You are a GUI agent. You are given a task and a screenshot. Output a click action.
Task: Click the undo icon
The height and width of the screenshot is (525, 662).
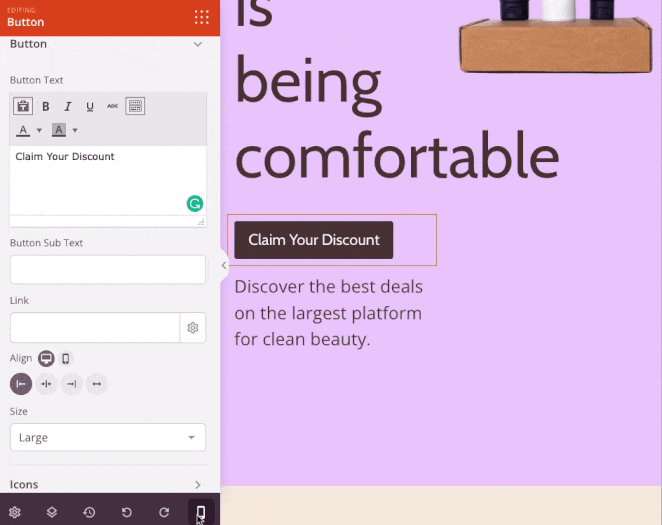(127, 512)
